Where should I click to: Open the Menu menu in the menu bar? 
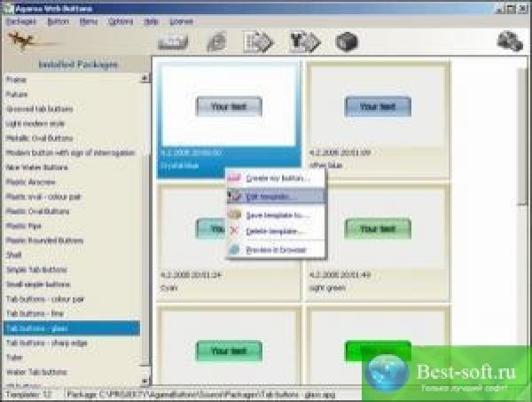tap(89, 21)
